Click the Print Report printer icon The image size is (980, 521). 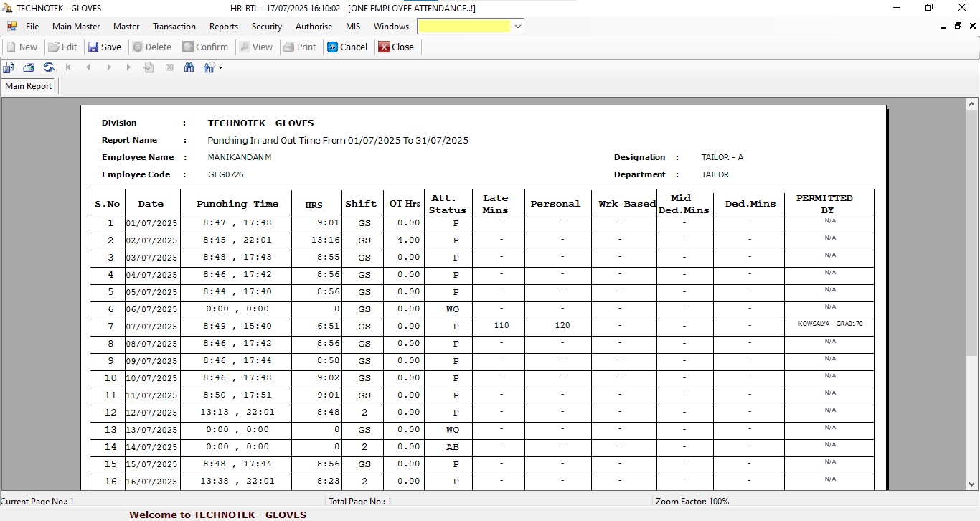pyautogui.click(x=29, y=67)
